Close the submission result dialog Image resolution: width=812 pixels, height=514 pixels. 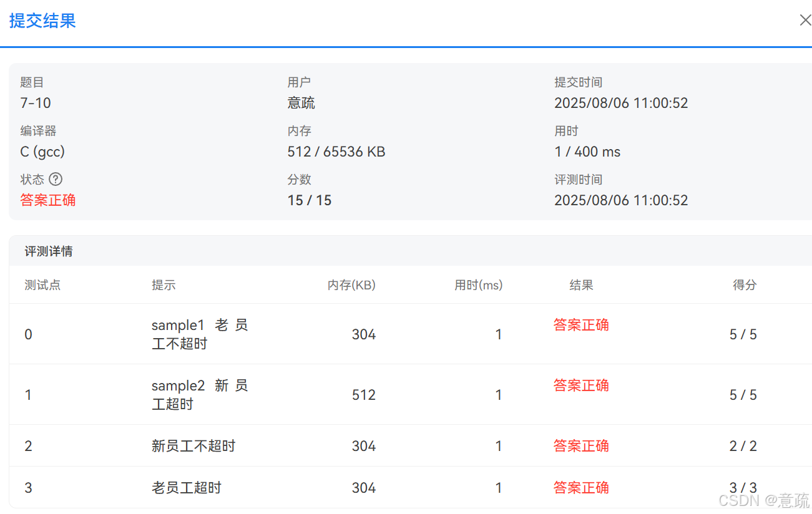pyautogui.click(x=805, y=20)
